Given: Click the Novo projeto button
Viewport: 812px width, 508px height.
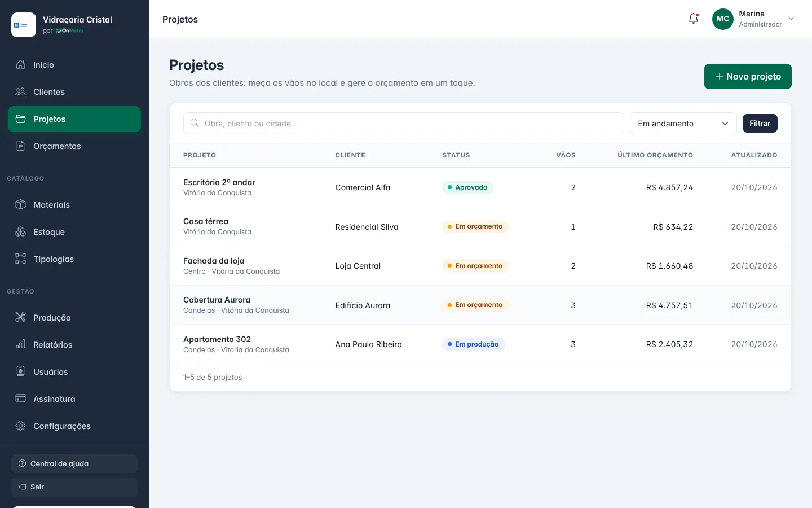Looking at the screenshot, I should (x=748, y=76).
